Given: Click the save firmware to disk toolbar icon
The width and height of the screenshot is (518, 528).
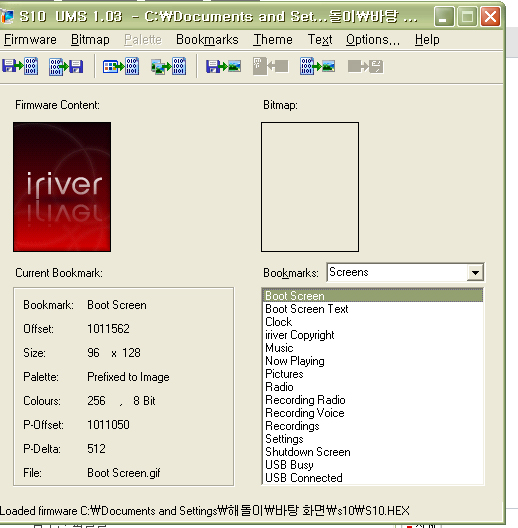Looking at the screenshot, I should point(66,66).
